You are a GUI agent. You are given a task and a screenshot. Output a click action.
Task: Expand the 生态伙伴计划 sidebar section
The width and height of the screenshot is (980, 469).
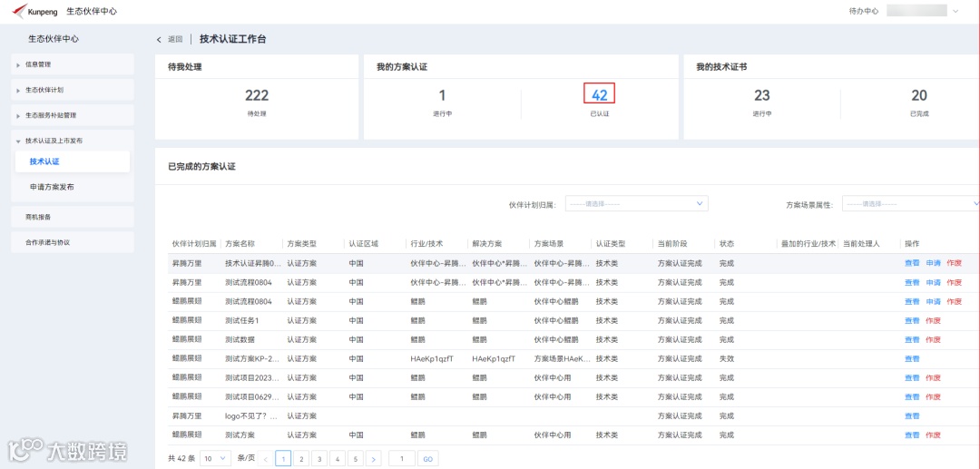pyautogui.click(x=73, y=90)
